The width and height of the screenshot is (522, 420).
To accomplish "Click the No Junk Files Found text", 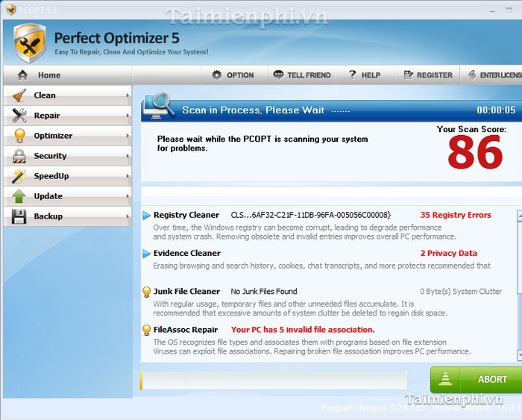I will pos(264,292).
